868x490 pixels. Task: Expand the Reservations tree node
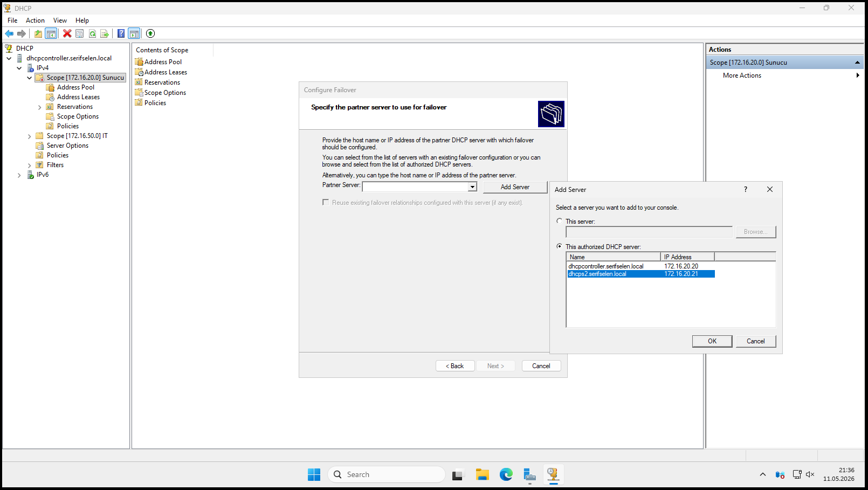40,107
